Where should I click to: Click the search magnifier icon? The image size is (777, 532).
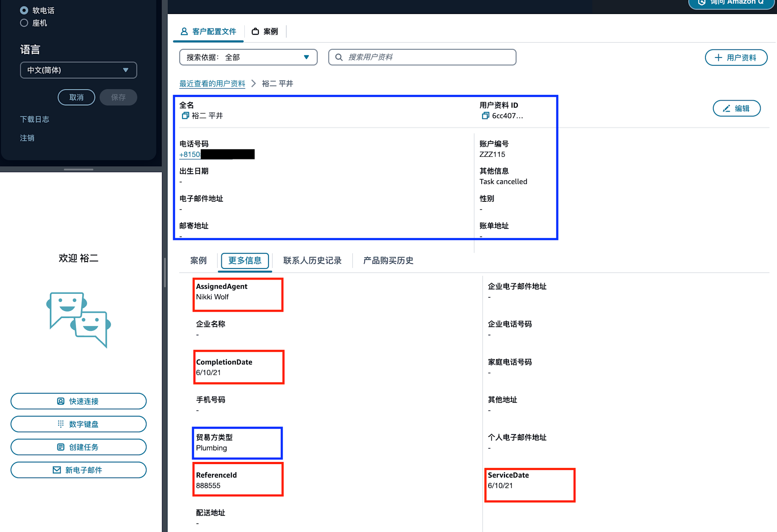click(x=339, y=57)
